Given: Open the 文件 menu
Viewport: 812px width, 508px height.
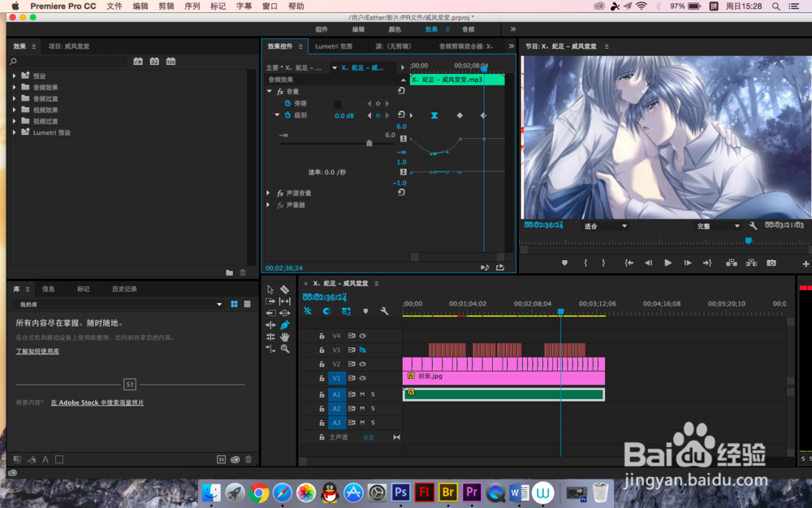Looking at the screenshot, I should tap(114, 7).
